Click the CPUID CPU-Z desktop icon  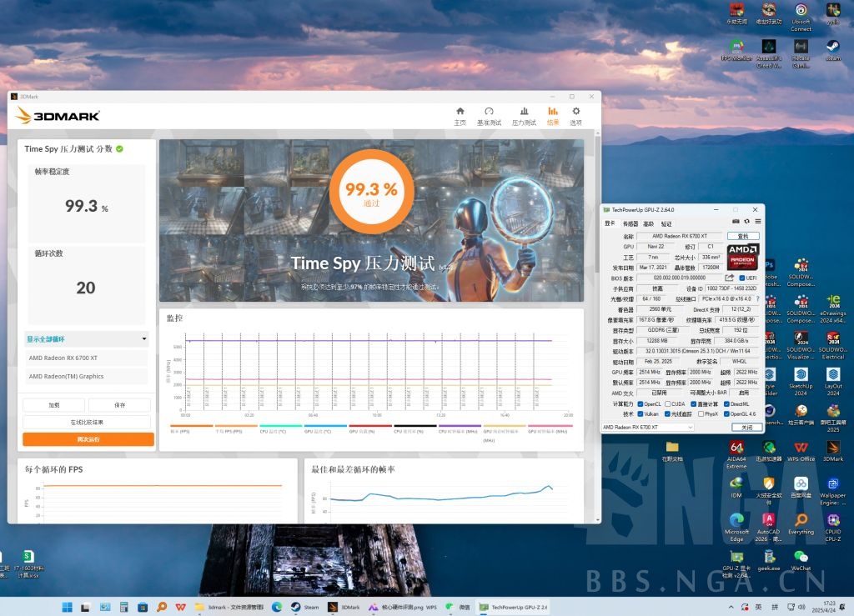(x=833, y=528)
